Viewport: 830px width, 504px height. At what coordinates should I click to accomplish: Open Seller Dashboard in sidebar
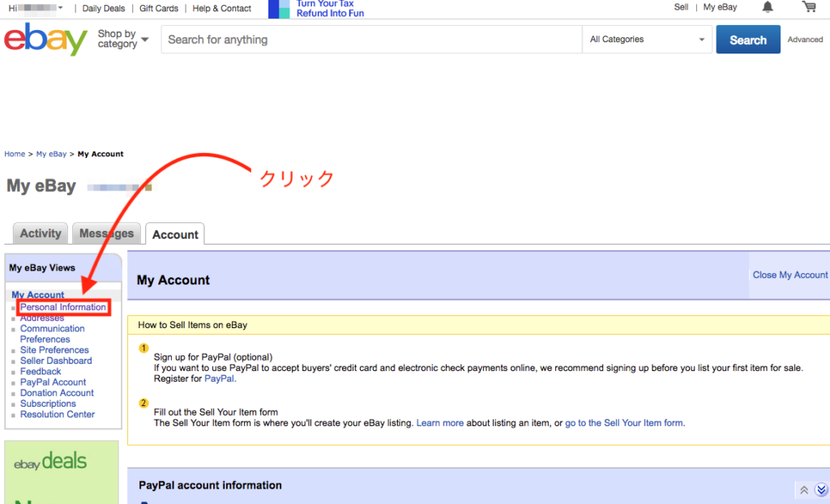click(x=56, y=361)
